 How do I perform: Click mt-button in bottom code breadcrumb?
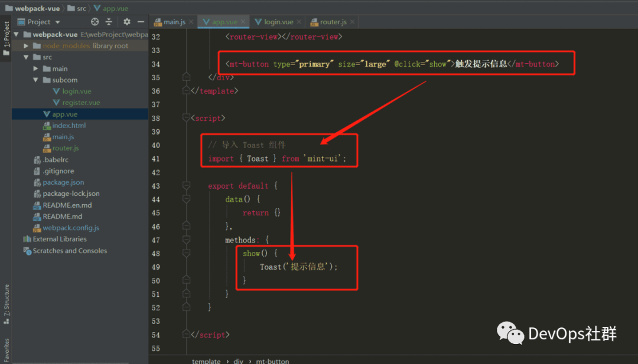pos(272,360)
